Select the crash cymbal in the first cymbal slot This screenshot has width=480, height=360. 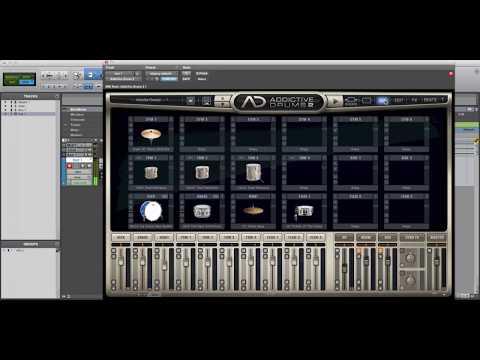click(151, 134)
